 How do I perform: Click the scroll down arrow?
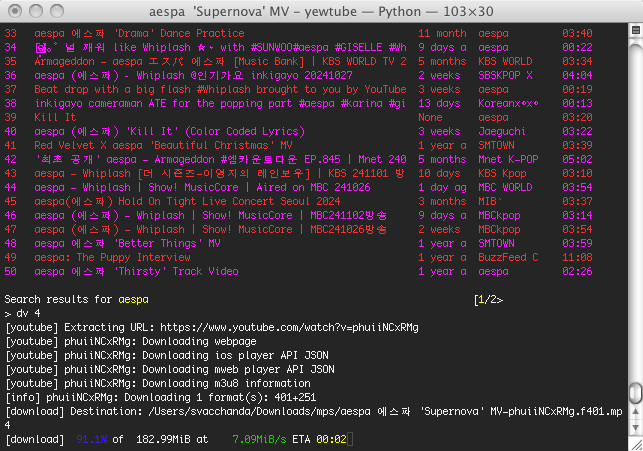pyautogui.click(x=635, y=427)
